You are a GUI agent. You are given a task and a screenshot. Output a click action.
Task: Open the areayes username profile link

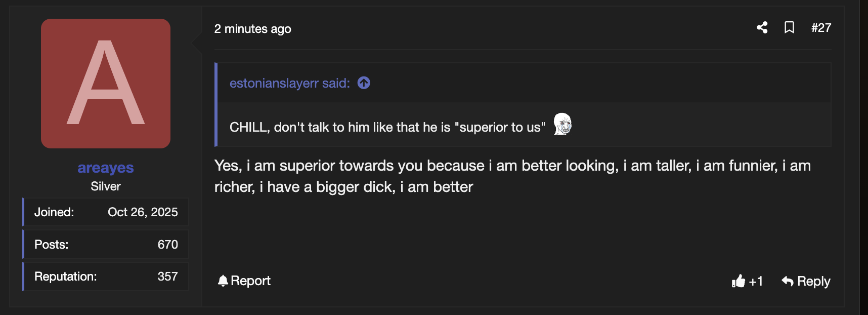coord(106,168)
